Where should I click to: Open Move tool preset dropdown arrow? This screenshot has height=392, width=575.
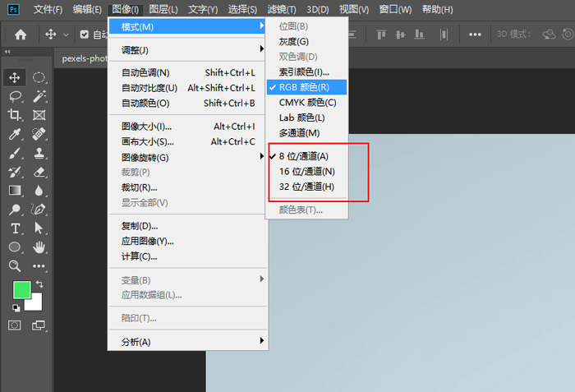pos(66,35)
